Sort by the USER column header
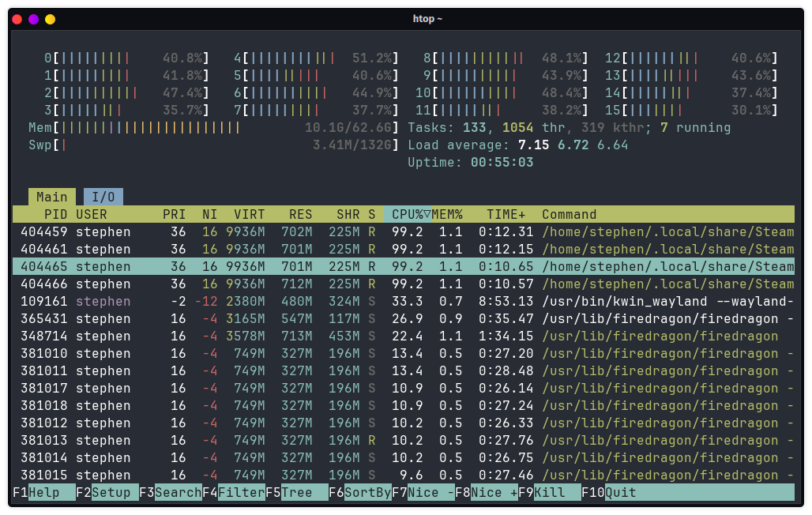The image size is (812, 515). [92, 215]
